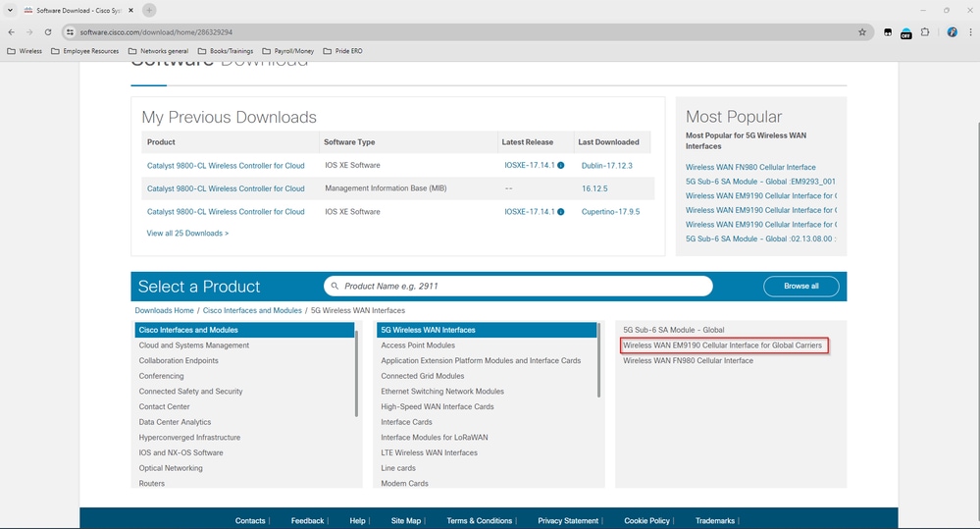Open Cisco Interfaces and Modules breadcrumb
Screen dimensions: 980x529
coord(252,311)
